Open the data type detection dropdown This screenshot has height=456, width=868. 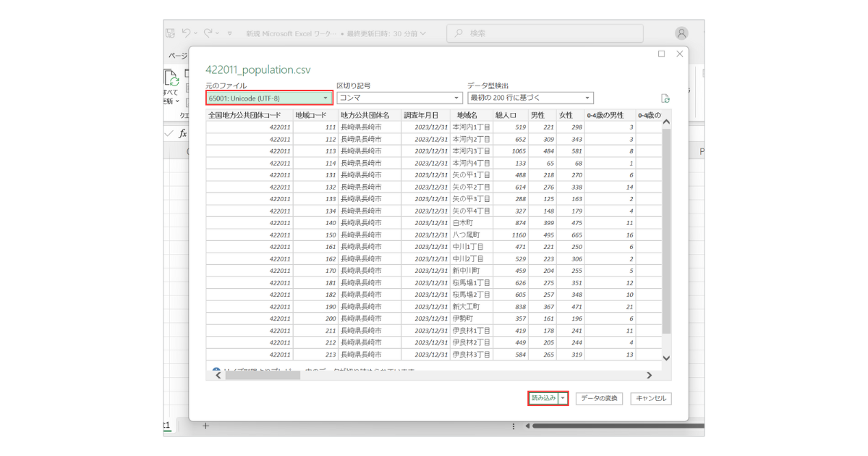point(529,98)
